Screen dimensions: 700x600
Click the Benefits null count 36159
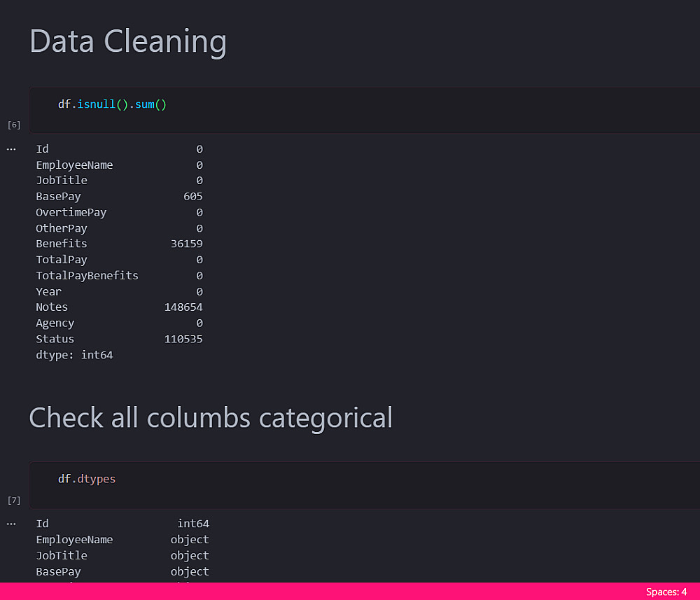tap(186, 244)
